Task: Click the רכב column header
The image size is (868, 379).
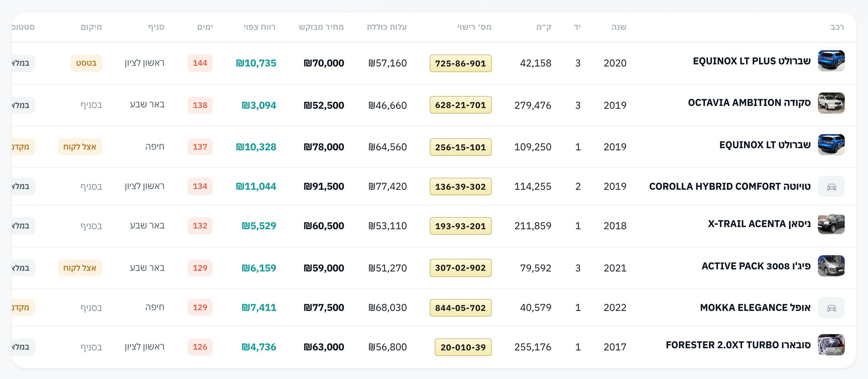Action: click(x=837, y=27)
